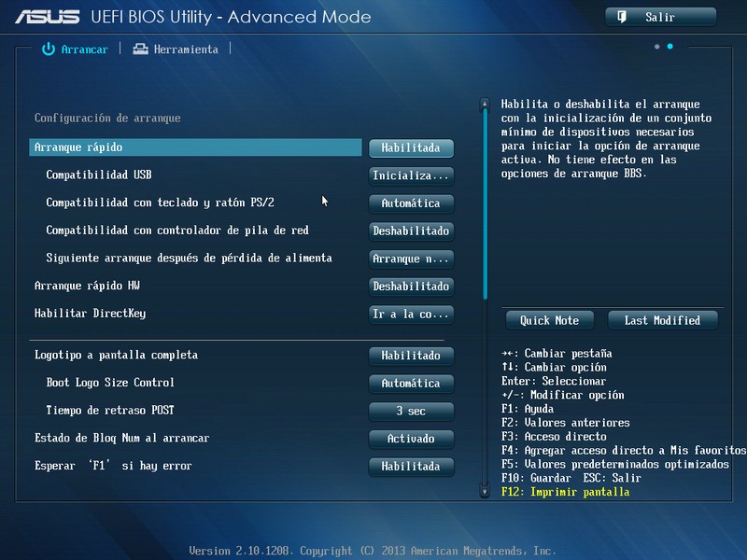Click the Herramienta printer-like icon
Screen dimensions: 747x560
(140, 49)
